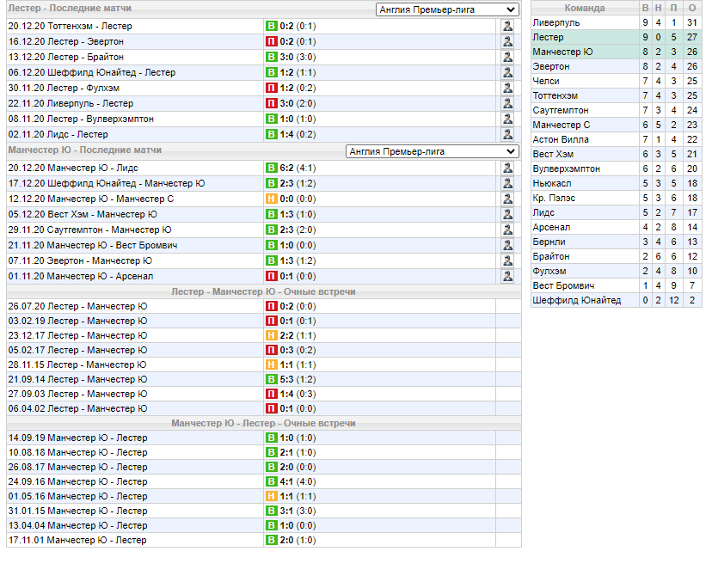Open match details icon for Лестер - Фулхэм
This screenshot has width=712, height=588.
[507, 88]
